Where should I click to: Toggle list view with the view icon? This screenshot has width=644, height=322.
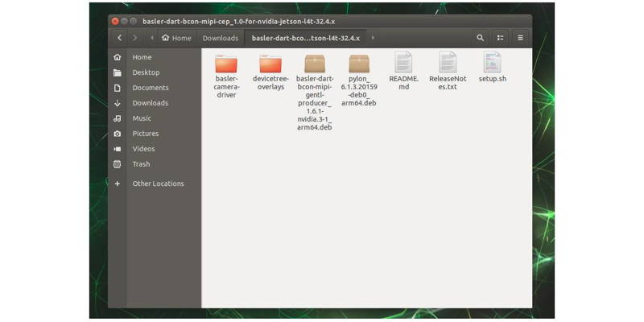500,38
